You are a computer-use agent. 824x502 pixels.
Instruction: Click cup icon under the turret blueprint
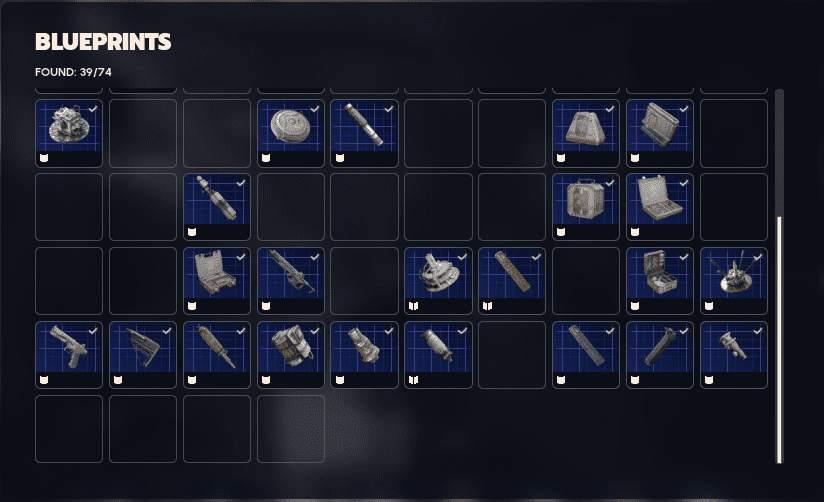click(x=44, y=158)
